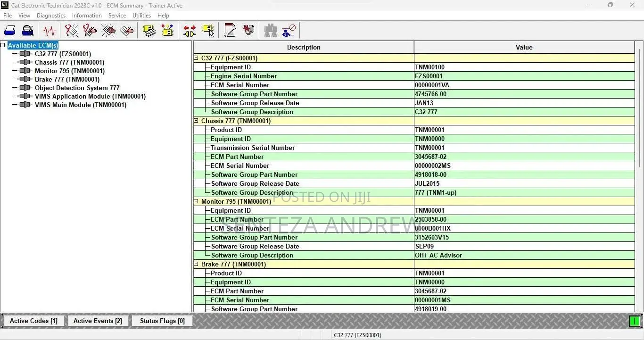Click the release date value JAN13
The image size is (644, 340).
coord(424,103)
